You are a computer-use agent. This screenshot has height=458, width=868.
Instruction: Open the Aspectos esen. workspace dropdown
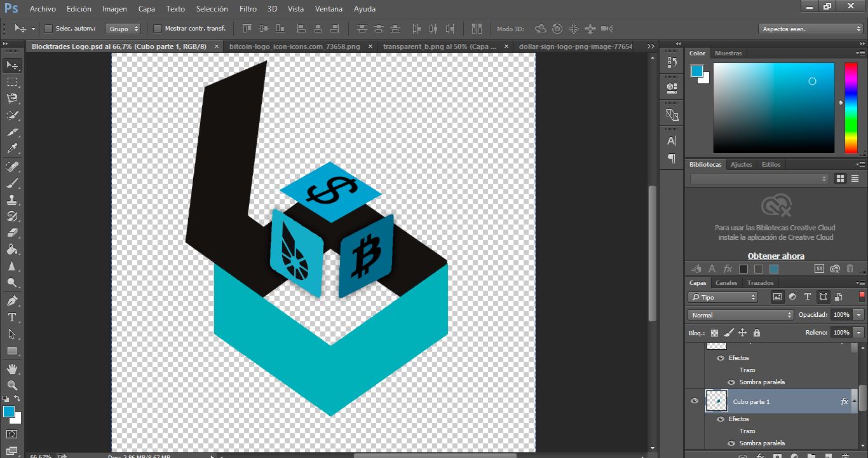811,29
